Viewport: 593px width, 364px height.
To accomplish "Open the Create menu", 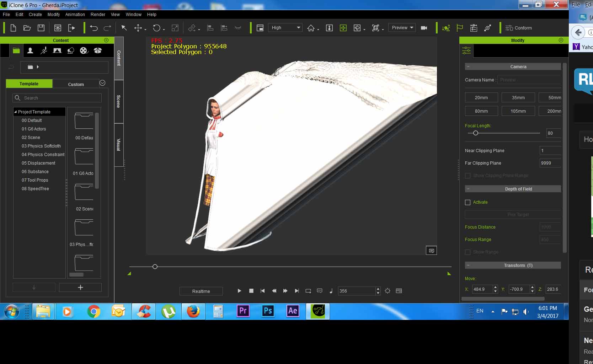I will tap(35, 15).
